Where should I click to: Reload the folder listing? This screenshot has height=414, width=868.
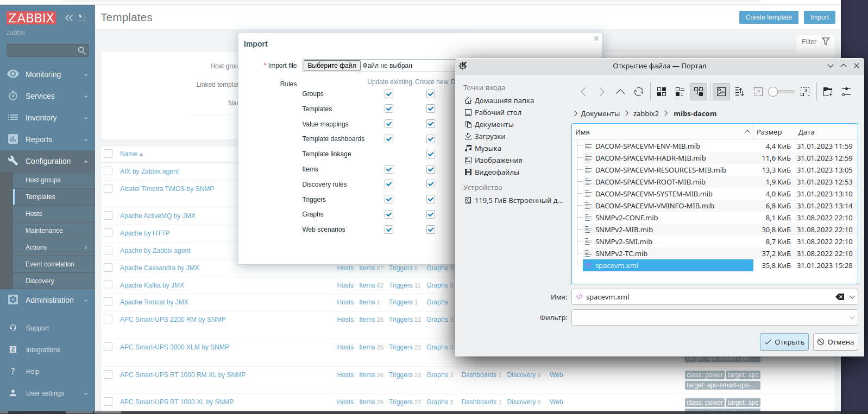639,92
